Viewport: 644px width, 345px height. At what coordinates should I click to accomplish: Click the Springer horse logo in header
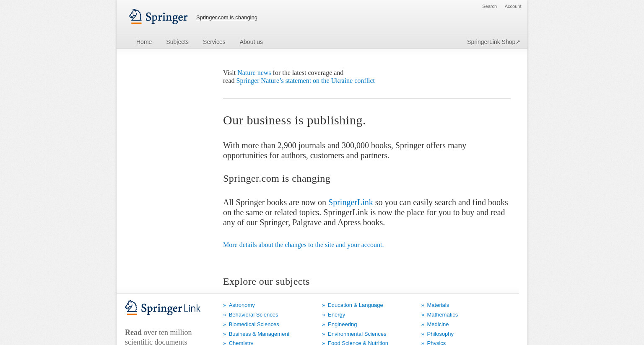coord(158,17)
